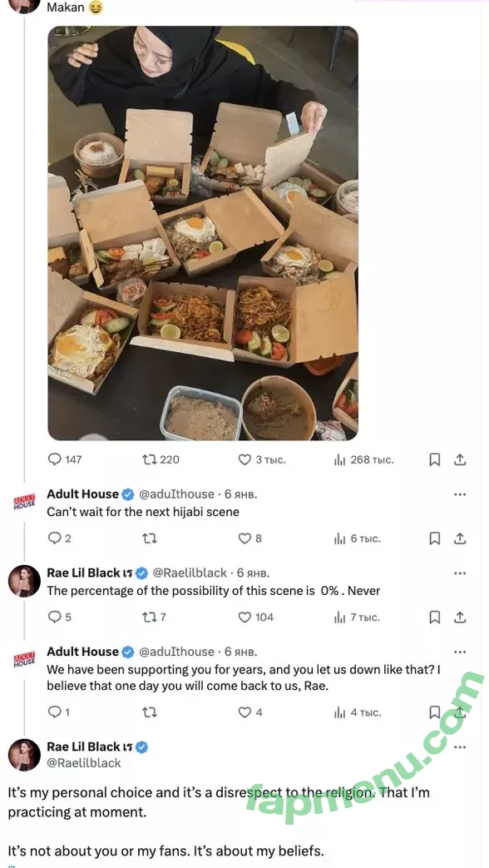Open more options on Rae's 0% reply
The image size is (489, 868).
pyautogui.click(x=460, y=573)
